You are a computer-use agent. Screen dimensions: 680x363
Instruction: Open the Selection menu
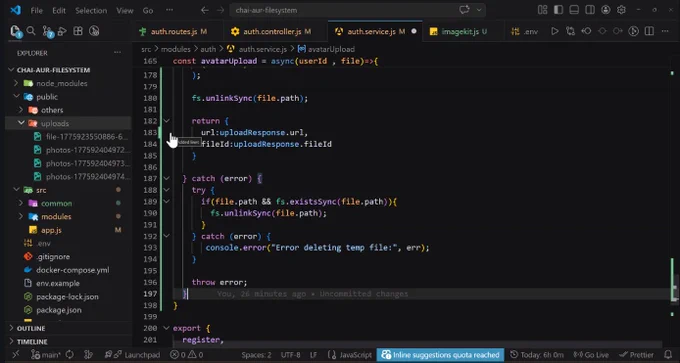click(x=91, y=10)
